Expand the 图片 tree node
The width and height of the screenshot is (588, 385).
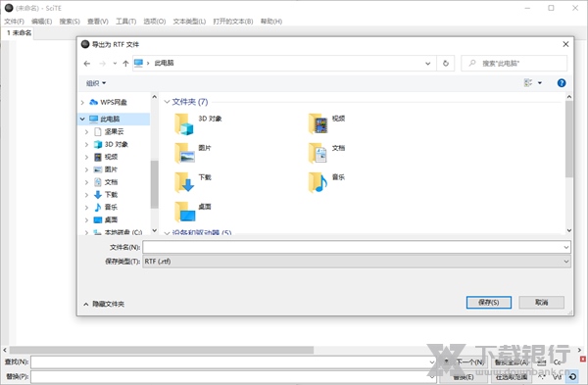[x=86, y=169]
